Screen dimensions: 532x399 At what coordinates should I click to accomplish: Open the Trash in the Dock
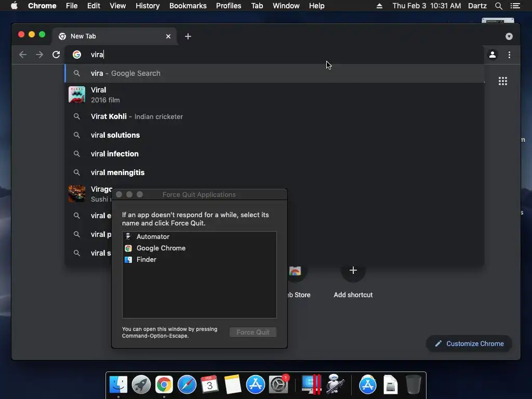(413, 384)
